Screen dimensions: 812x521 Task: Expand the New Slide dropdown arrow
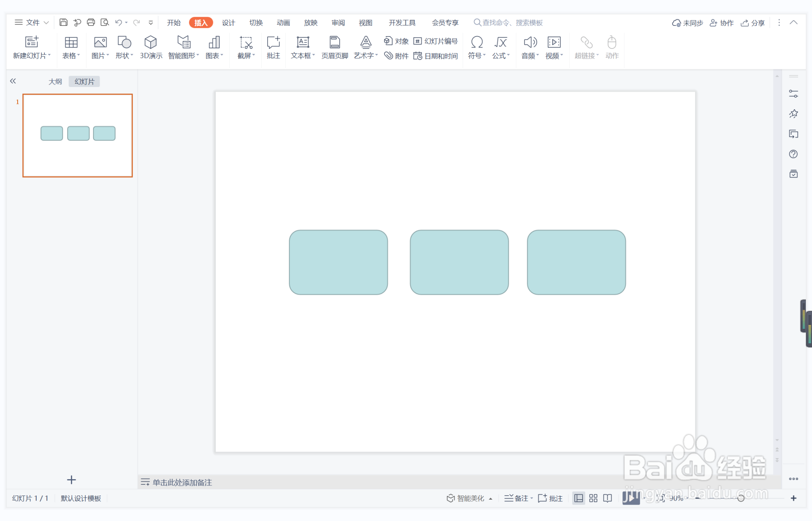click(x=49, y=55)
